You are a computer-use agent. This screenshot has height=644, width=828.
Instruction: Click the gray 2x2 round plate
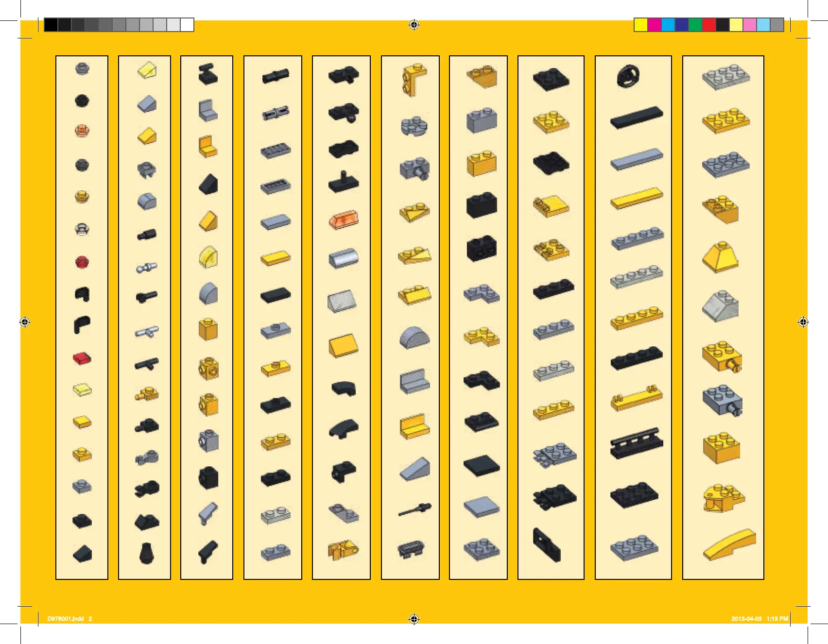click(414, 125)
